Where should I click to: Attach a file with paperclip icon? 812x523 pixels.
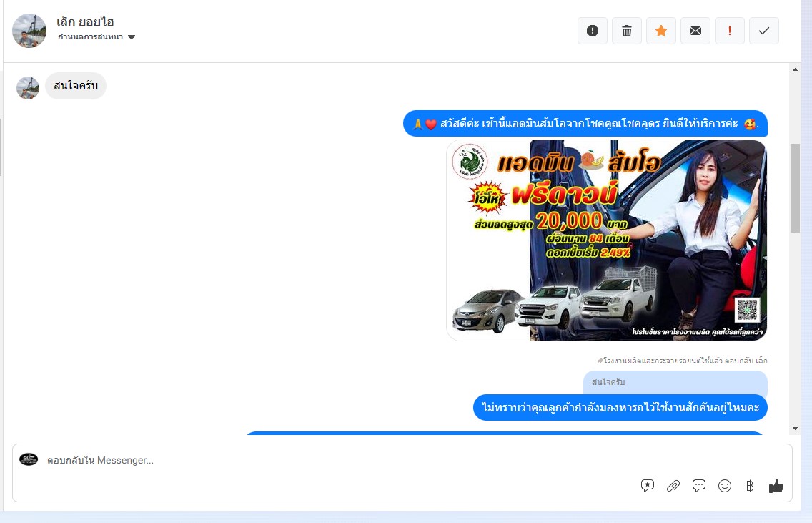[x=673, y=486]
